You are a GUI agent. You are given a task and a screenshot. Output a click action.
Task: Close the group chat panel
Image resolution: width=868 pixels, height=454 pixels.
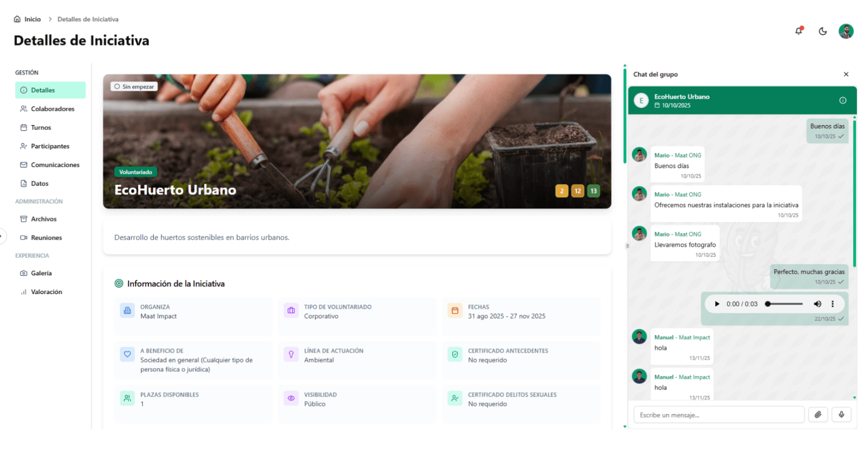click(x=846, y=74)
